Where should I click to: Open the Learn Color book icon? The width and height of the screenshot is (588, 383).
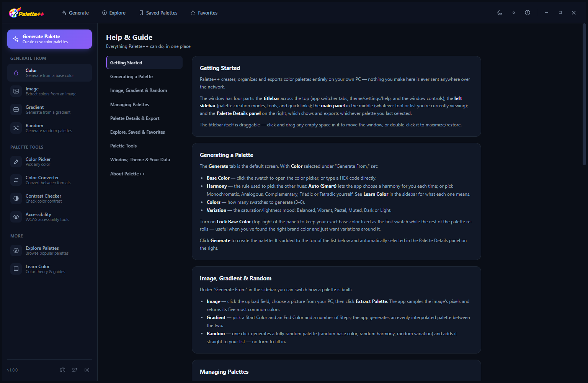(16, 269)
